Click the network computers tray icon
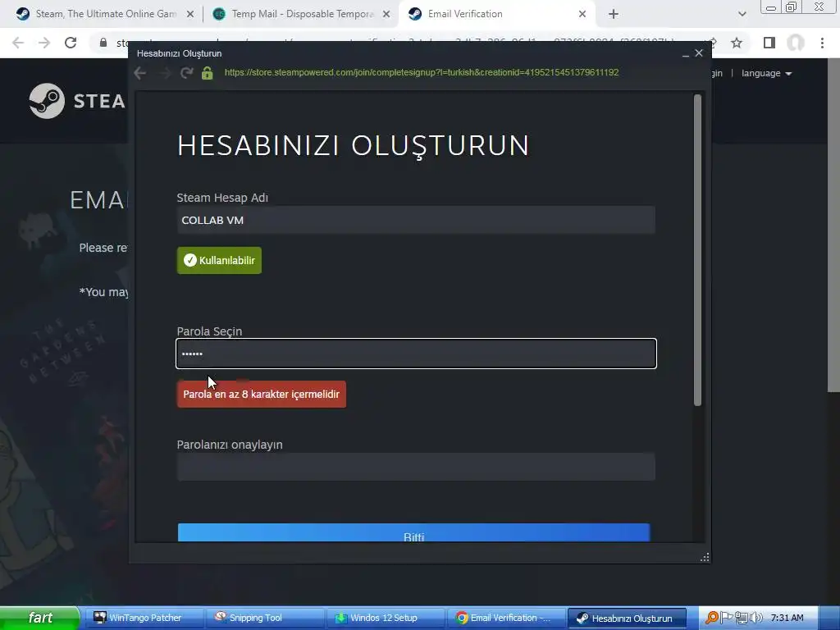 [742, 618]
